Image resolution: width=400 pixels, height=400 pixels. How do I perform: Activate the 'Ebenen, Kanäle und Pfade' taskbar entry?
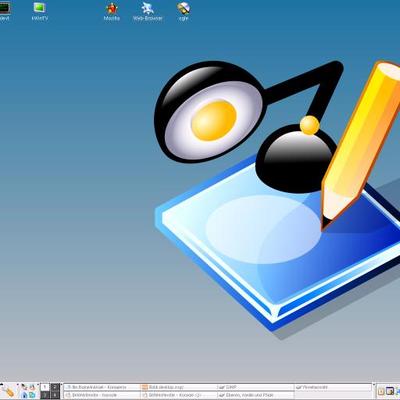(256, 395)
